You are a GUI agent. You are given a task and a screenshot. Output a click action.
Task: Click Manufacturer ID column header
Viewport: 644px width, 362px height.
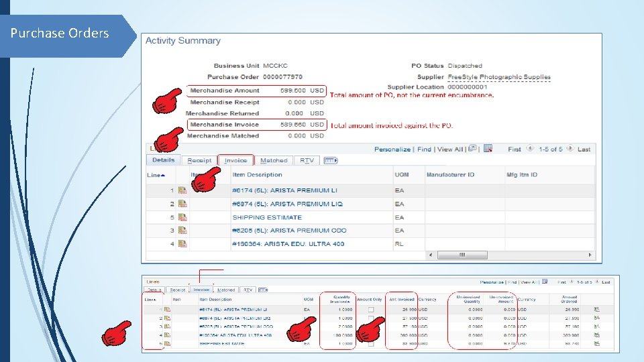(450, 175)
